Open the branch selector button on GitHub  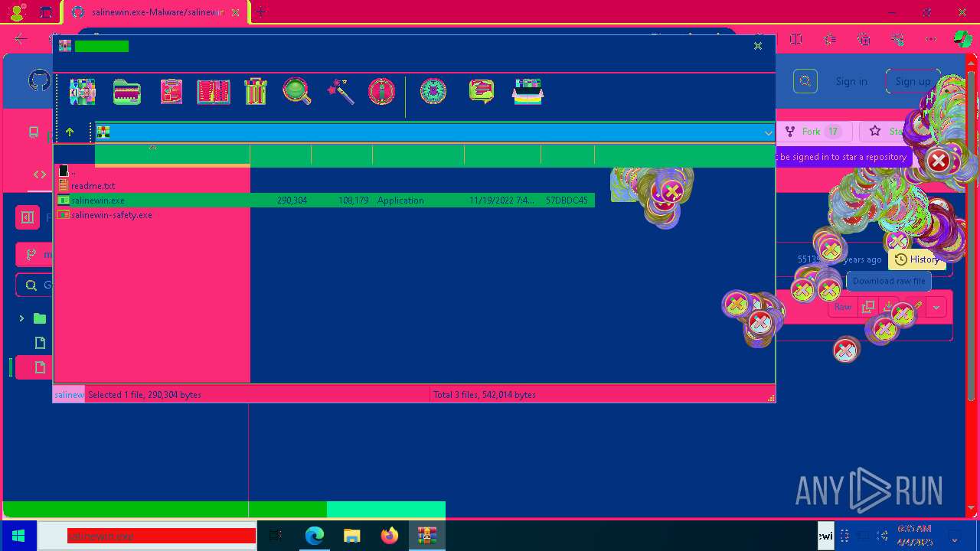(x=34, y=254)
